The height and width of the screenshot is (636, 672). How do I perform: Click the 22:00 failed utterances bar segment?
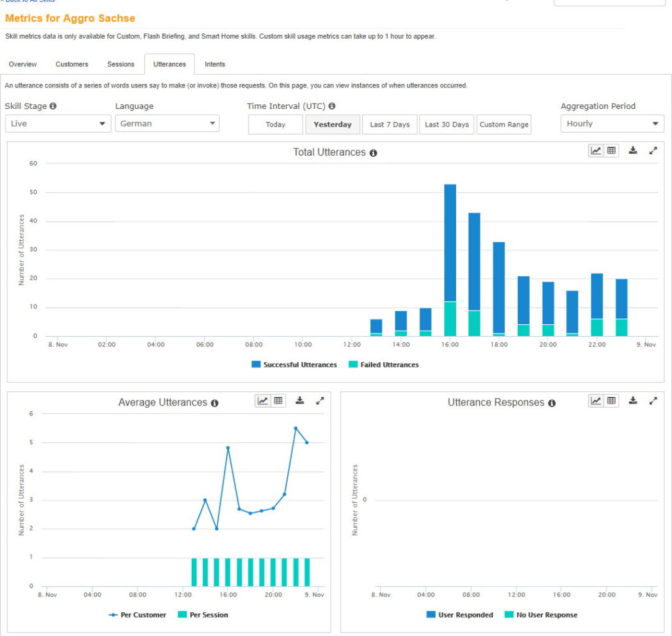[597, 328]
